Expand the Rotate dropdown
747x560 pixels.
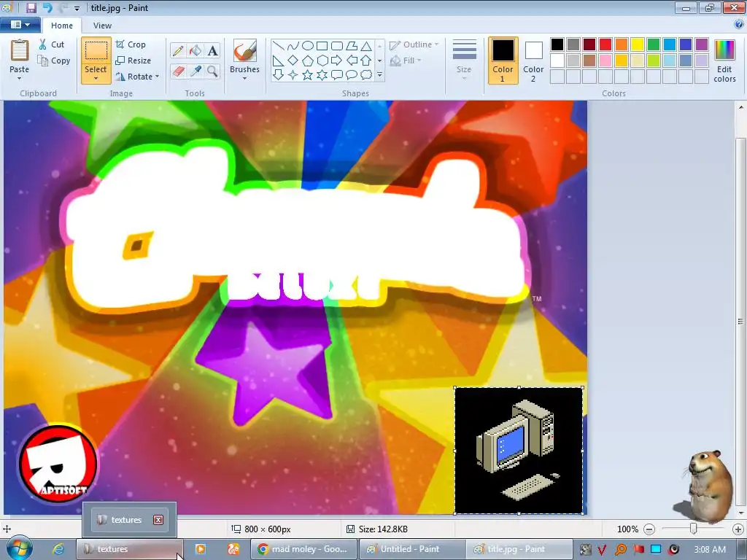click(158, 77)
